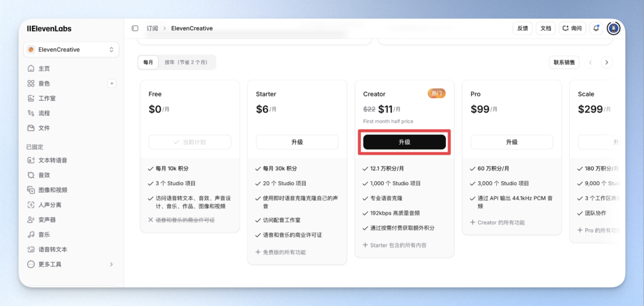Click '192kbps 高质量音频' feature

(x=395, y=213)
